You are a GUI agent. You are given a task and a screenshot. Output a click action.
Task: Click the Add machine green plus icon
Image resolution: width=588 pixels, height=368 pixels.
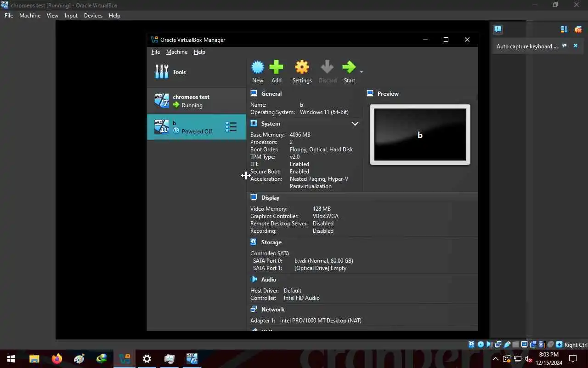(277, 67)
